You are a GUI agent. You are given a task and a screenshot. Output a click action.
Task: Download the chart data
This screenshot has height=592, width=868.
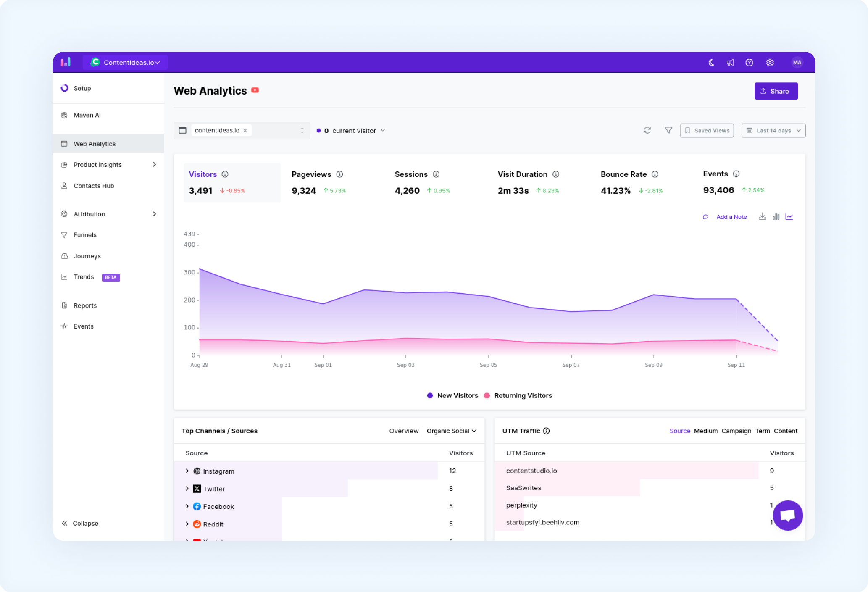762,217
